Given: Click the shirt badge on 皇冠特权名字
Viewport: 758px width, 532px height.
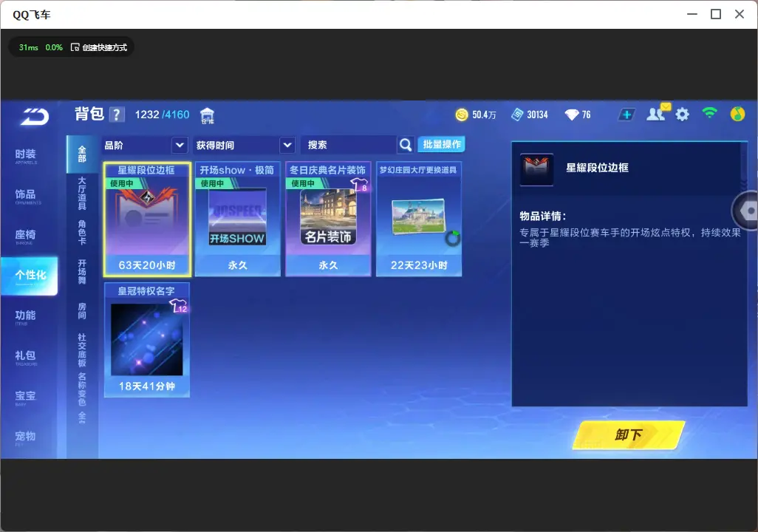Looking at the screenshot, I should pyautogui.click(x=178, y=306).
